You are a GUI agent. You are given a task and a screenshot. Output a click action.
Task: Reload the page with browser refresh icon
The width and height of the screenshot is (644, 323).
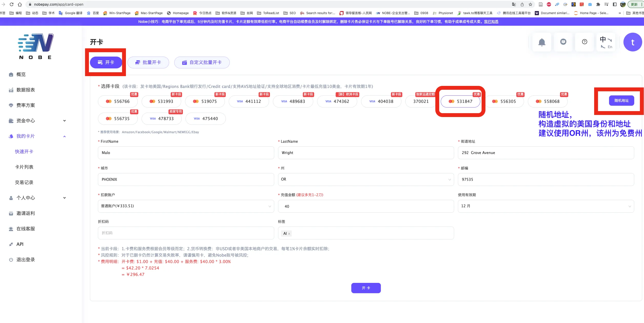coord(12,4)
